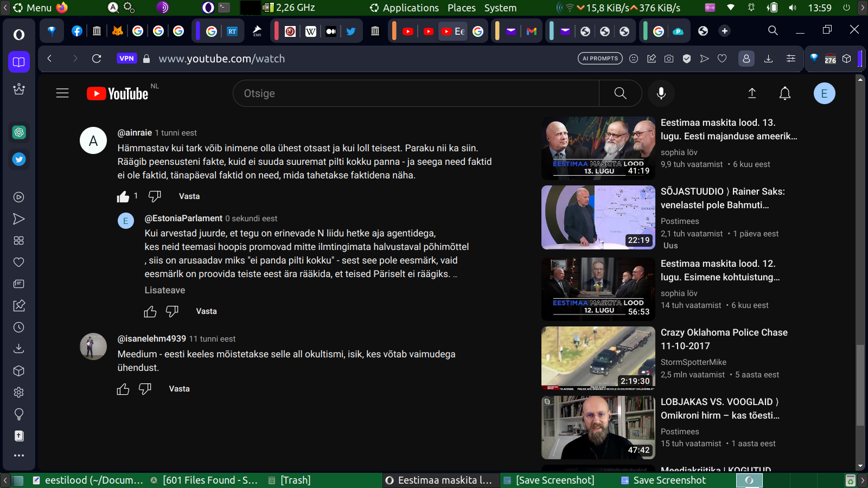Open YouTube notifications bell
Image resolution: width=868 pixels, height=488 pixels.
(x=785, y=93)
